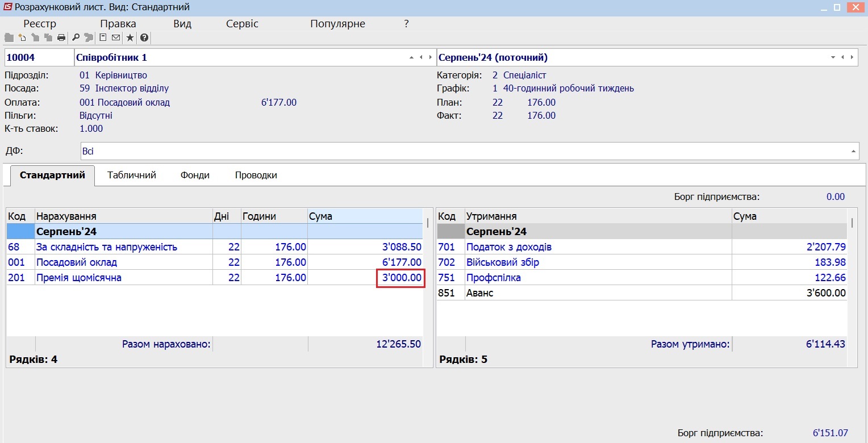
Task: Send by email using envelope icon
Action: pyautogui.click(x=116, y=37)
